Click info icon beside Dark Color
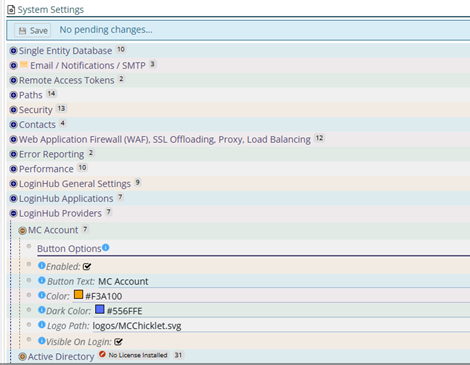Viewport: 470px width, 365px height. click(42, 310)
